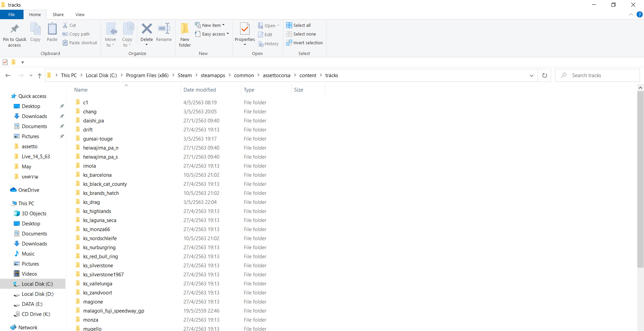Select malagoli_fuji_speedway_gp folder
The height and width of the screenshot is (331, 644).
click(114, 311)
